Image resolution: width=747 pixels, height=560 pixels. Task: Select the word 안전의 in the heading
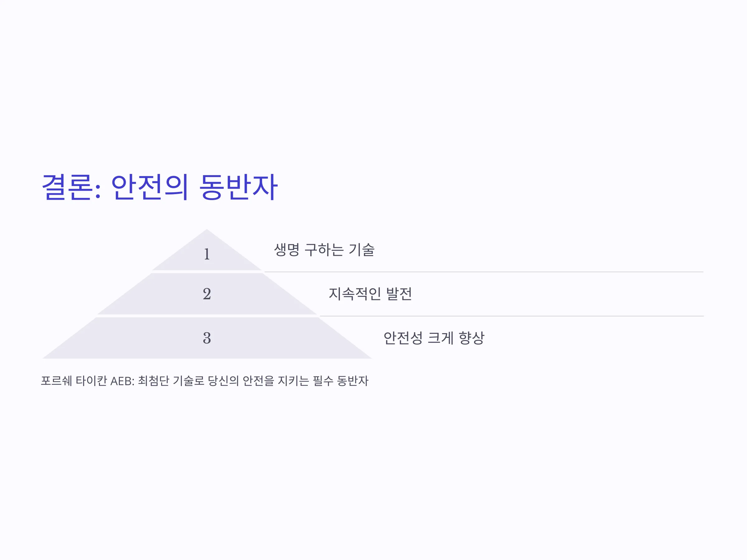[149, 187]
